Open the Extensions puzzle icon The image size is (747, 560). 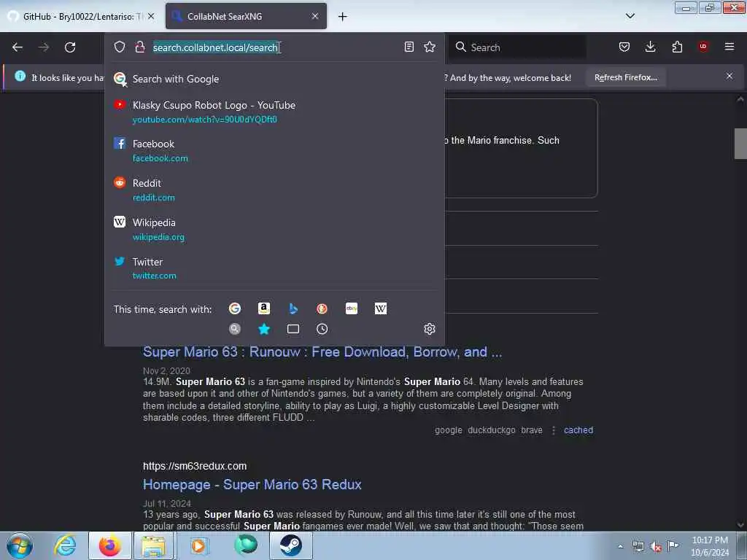[x=677, y=47]
